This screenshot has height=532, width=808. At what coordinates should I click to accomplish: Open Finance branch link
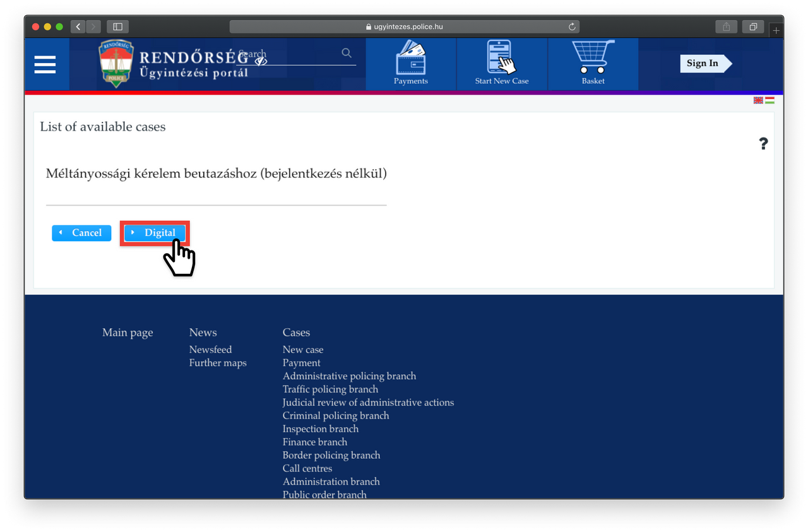(x=314, y=442)
